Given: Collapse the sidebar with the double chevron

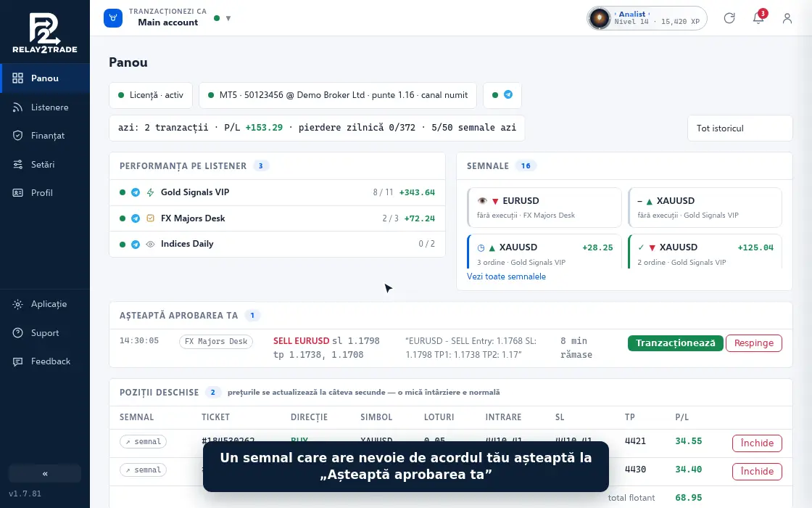Looking at the screenshot, I should [x=45, y=473].
